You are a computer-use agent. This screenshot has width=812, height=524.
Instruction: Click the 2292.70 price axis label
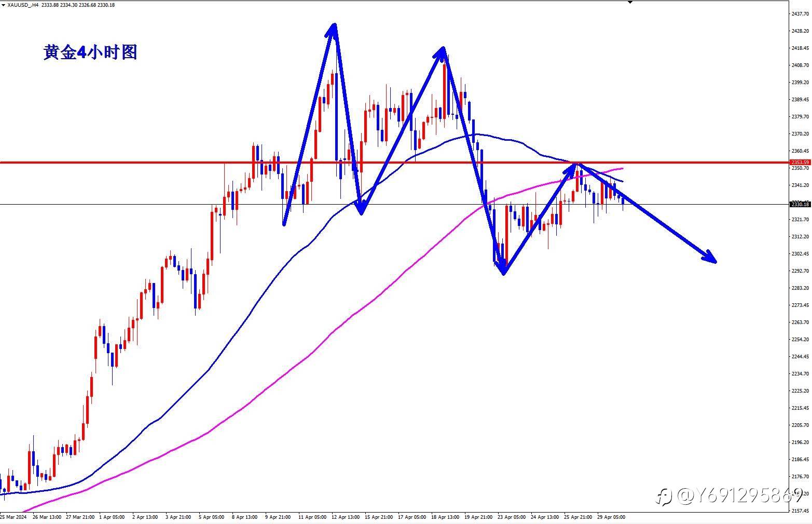(801, 271)
